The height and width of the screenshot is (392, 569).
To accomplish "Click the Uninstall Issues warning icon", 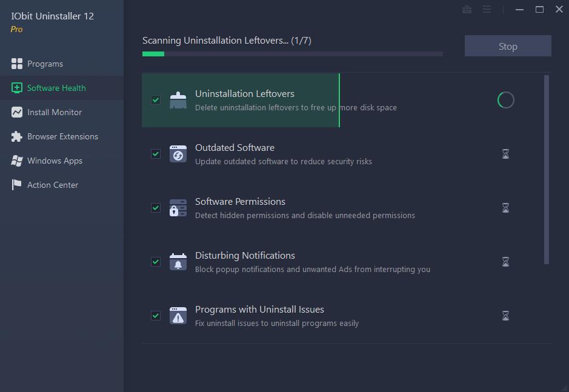I will pos(178,316).
